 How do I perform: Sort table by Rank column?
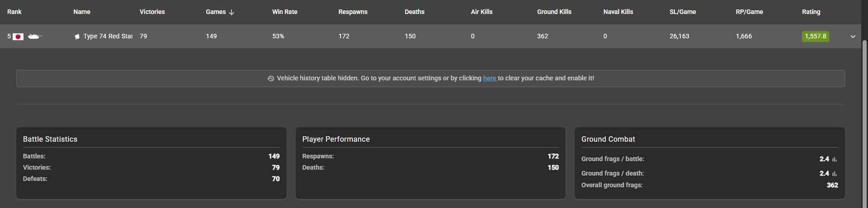click(x=14, y=12)
